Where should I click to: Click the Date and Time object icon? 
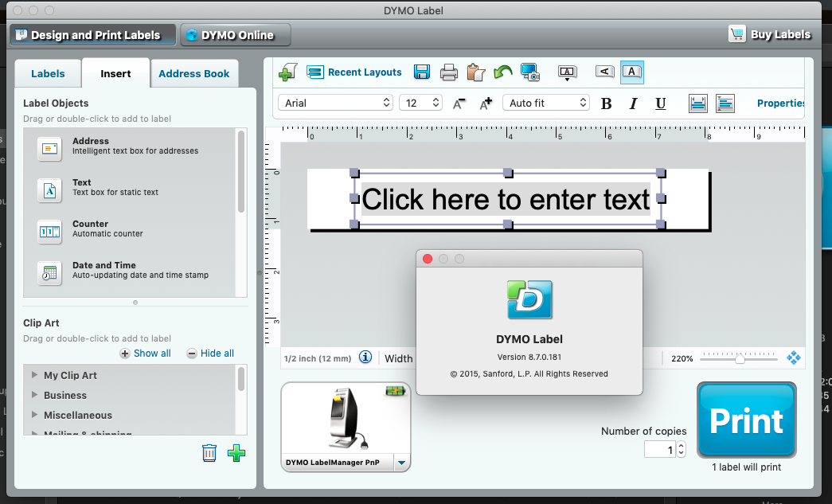pos(50,272)
